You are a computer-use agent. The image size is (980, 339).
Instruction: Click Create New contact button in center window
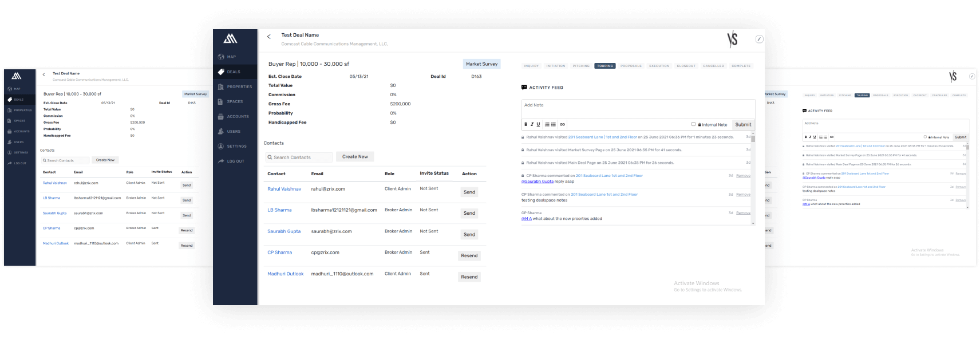click(355, 156)
